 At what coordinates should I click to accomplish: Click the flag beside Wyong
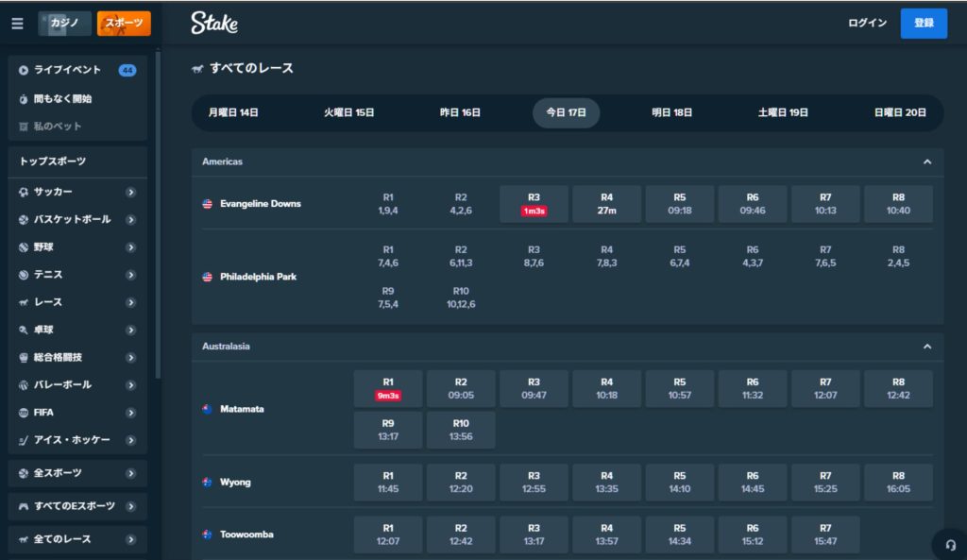coord(207,483)
